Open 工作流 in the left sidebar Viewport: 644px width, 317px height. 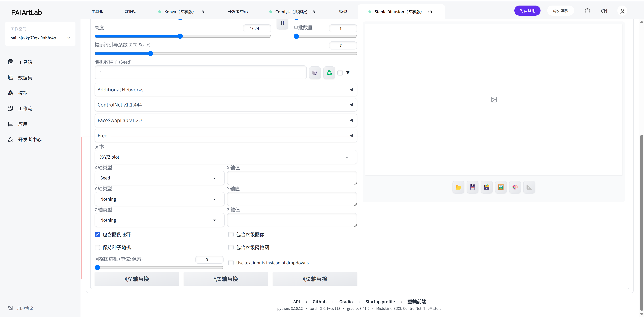click(25, 109)
